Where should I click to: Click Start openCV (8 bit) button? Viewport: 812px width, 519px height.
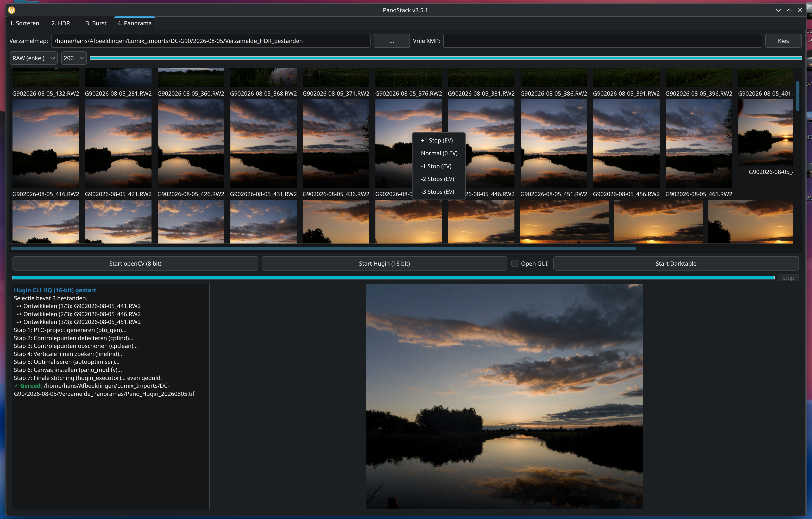[135, 263]
